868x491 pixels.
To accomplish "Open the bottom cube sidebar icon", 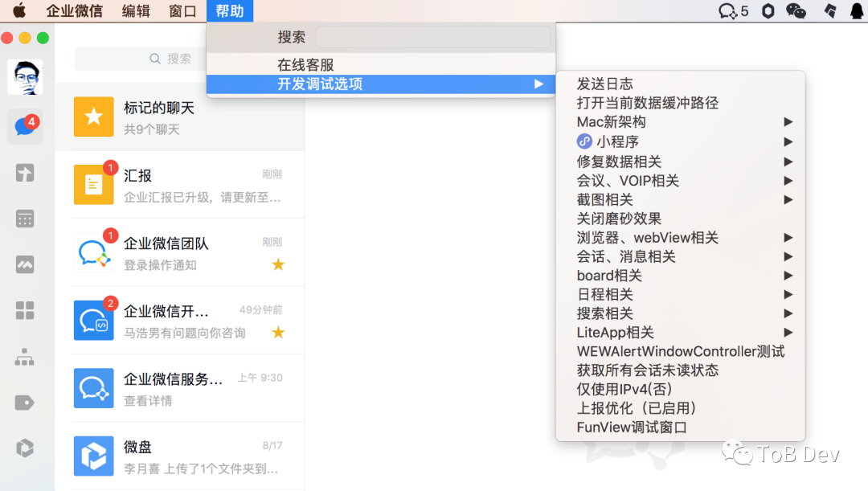I will [25, 448].
